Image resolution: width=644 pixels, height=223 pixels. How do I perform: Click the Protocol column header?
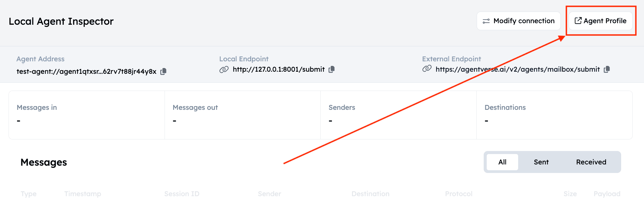click(459, 194)
